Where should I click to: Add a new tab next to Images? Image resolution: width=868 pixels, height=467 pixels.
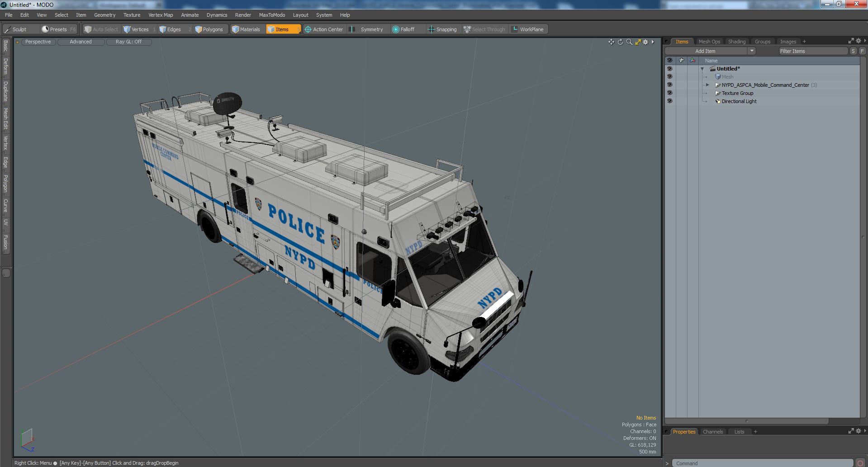click(x=804, y=42)
